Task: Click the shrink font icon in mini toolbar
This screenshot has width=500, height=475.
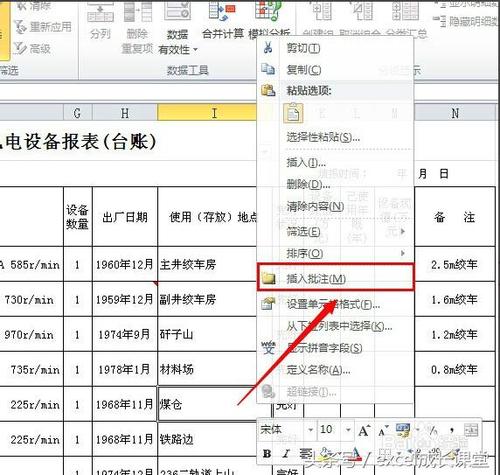Action: pyautogui.click(x=383, y=430)
